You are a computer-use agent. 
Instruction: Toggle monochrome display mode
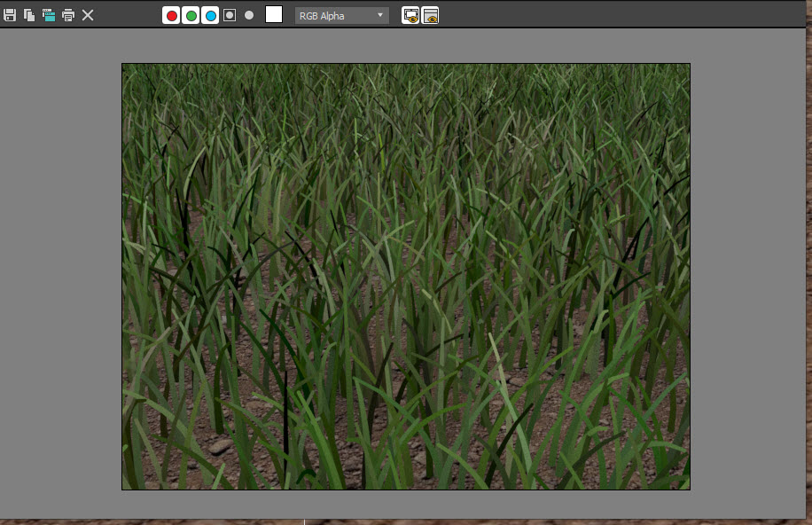coord(249,15)
